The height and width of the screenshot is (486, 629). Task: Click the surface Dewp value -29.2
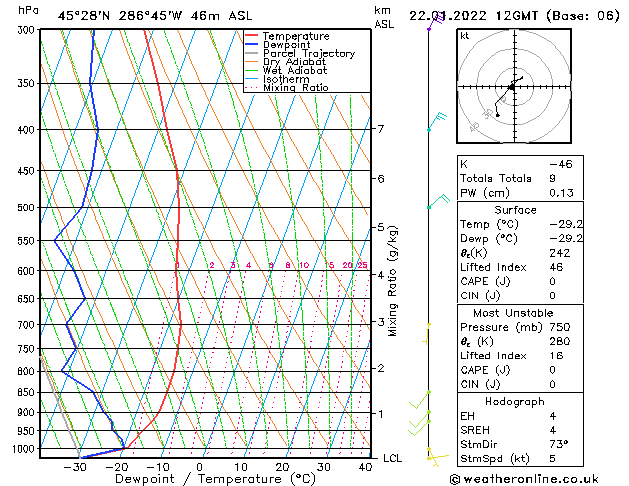(566, 239)
